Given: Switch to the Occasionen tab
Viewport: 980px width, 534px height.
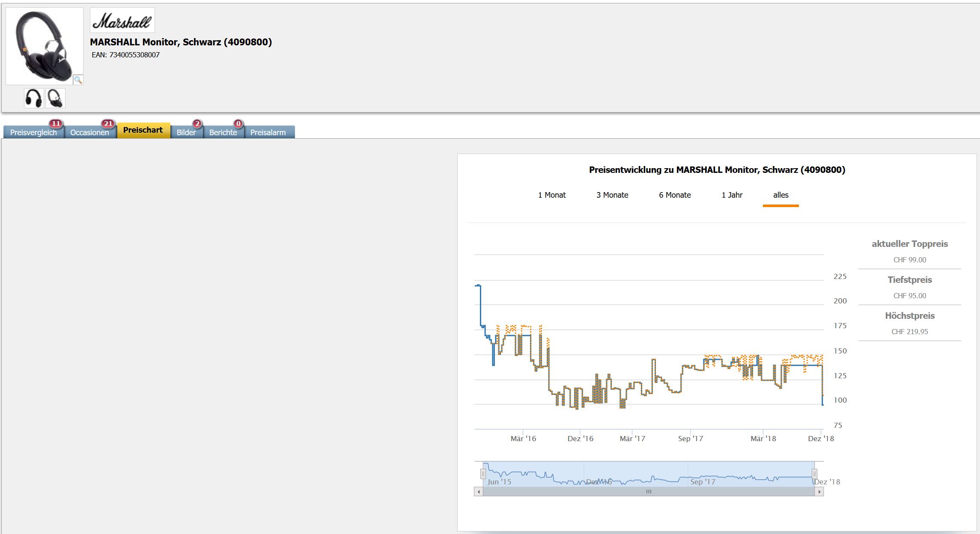Looking at the screenshot, I should 89,132.
